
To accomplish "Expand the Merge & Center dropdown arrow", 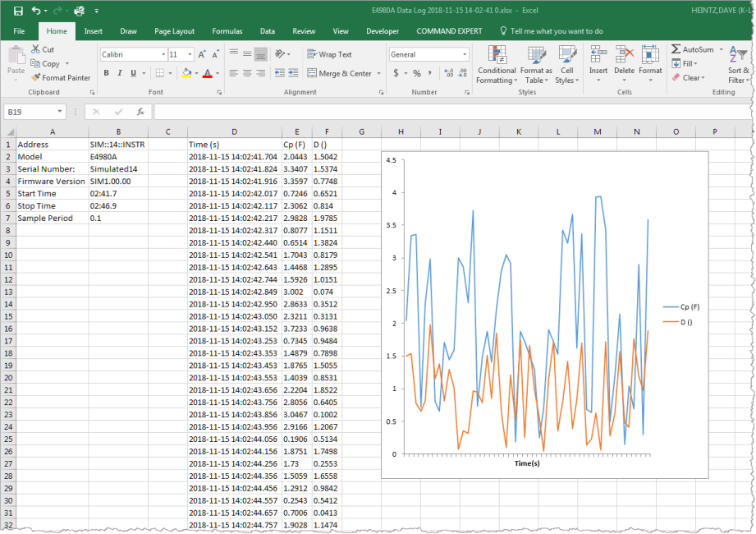I will point(379,73).
